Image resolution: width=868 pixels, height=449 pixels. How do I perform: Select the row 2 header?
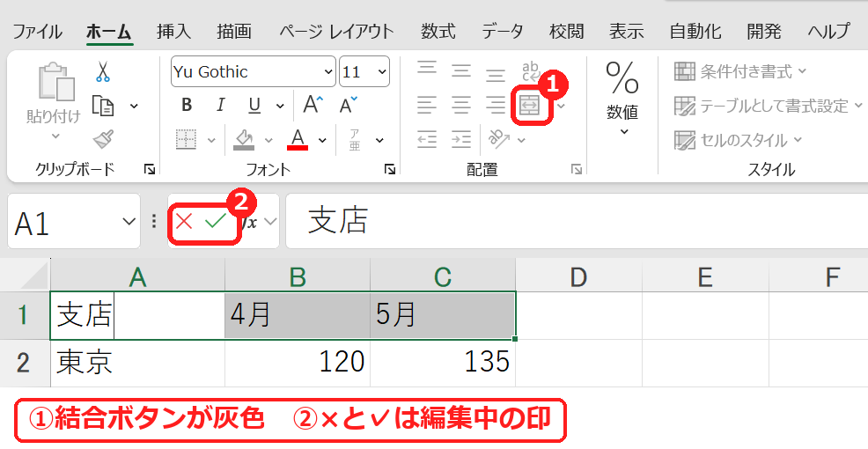pyautogui.click(x=25, y=363)
